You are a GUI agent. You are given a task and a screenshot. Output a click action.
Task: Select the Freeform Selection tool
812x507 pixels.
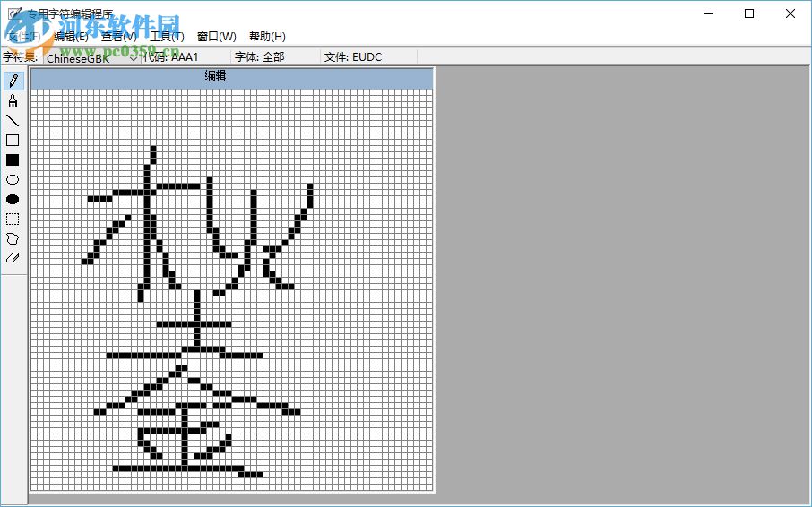[x=13, y=238]
